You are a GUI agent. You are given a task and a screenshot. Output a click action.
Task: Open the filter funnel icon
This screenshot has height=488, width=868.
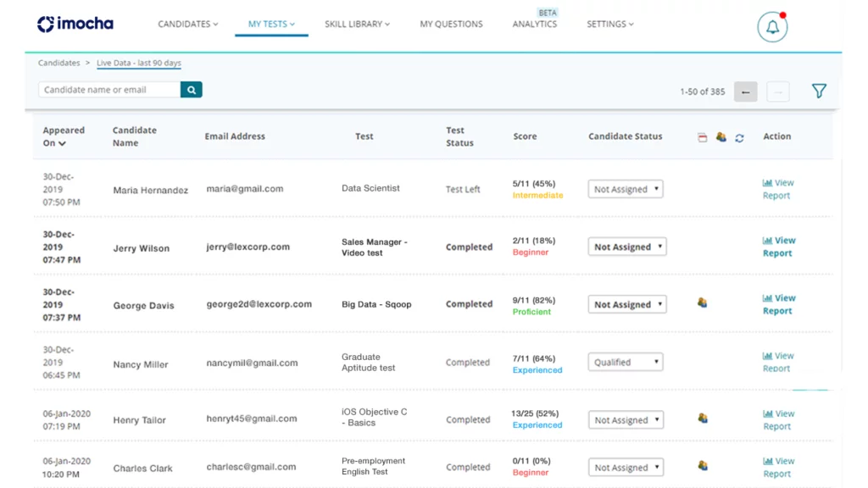pos(819,91)
